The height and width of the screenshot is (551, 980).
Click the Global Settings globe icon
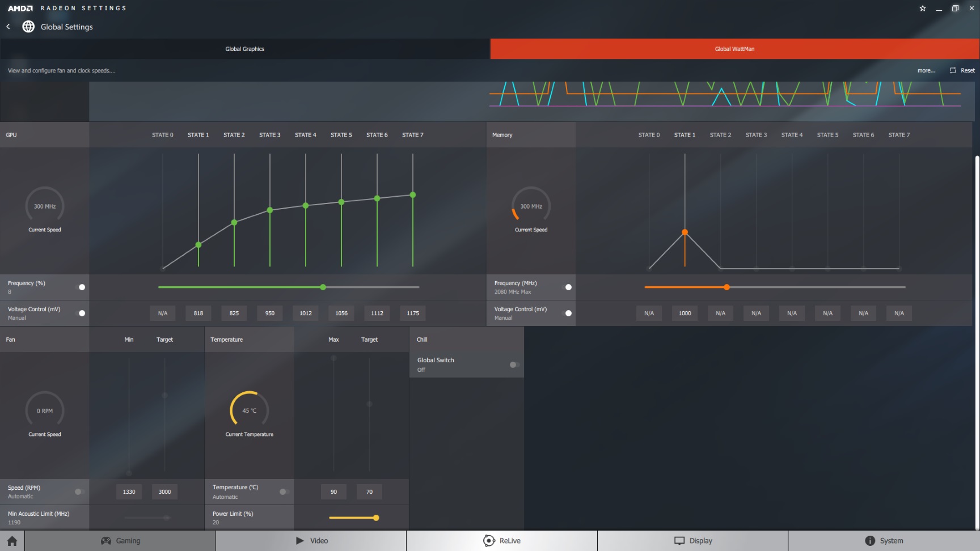click(28, 27)
